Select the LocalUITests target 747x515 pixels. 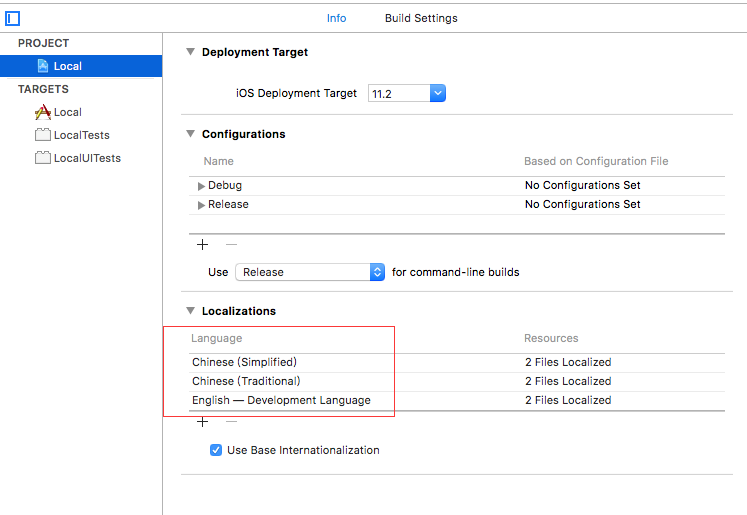[x=87, y=158]
